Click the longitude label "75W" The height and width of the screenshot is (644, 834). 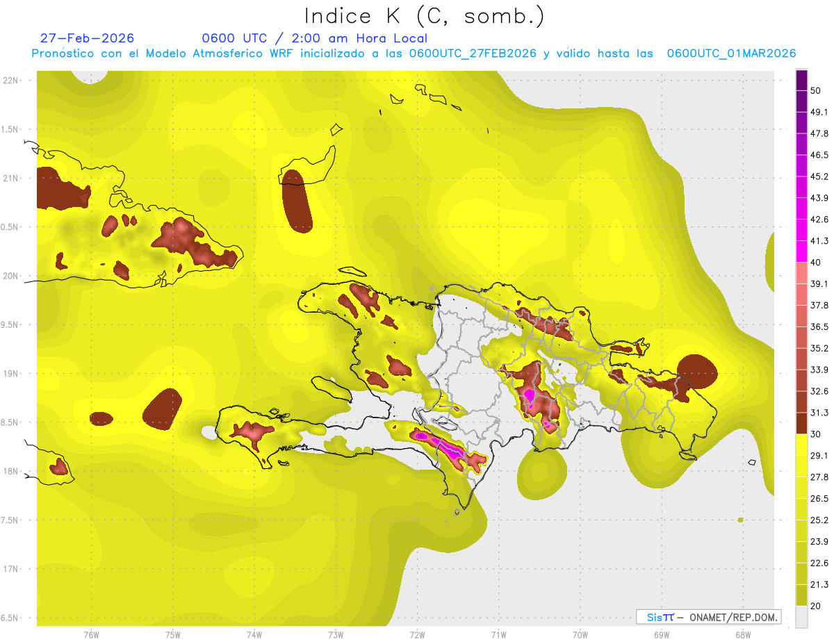pos(173,635)
